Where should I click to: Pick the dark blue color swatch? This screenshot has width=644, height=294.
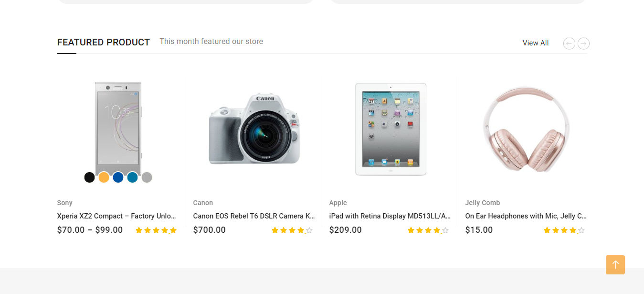118,177
